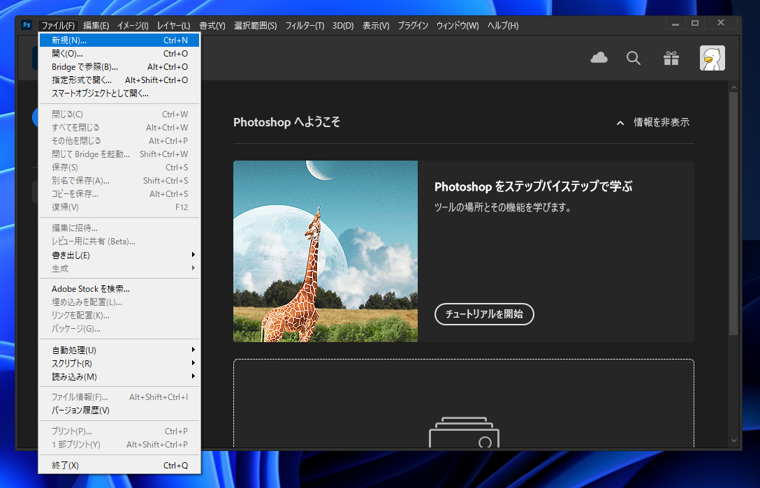
Task: Click text ツールの場所とその機能を学びます。
Action: pos(503,207)
